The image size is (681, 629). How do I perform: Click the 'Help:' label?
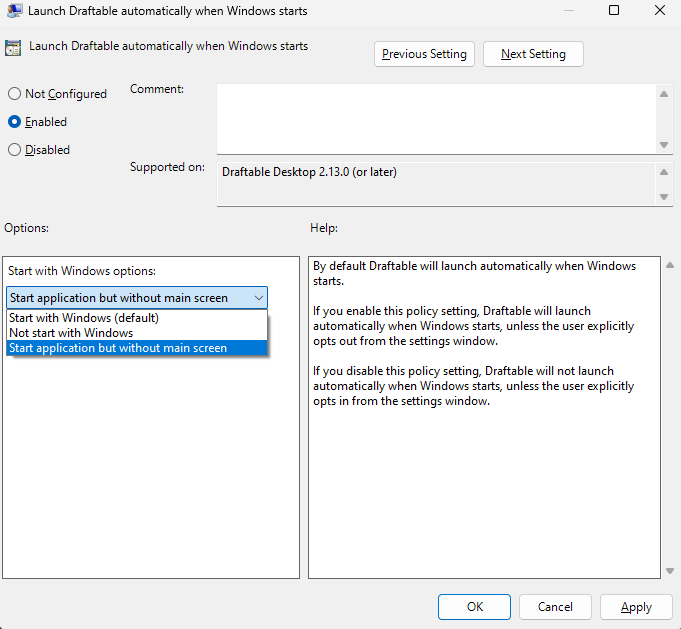[324, 228]
